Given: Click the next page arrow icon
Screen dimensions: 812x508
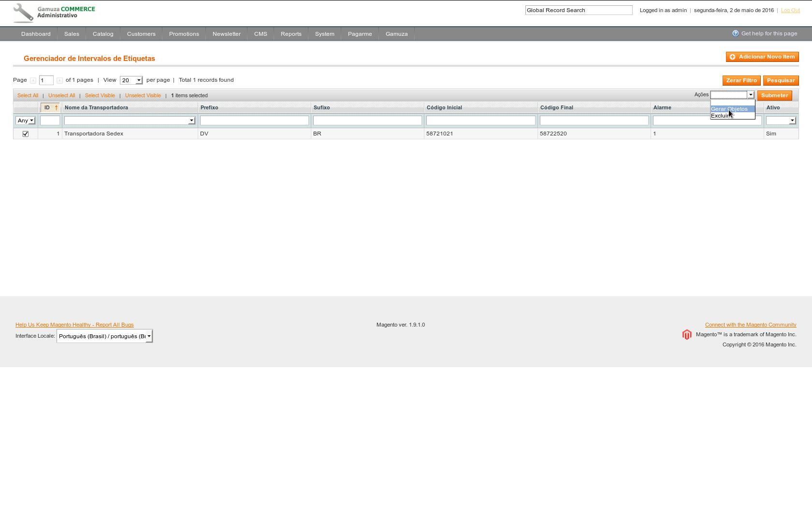Looking at the screenshot, I should click(59, 80).
